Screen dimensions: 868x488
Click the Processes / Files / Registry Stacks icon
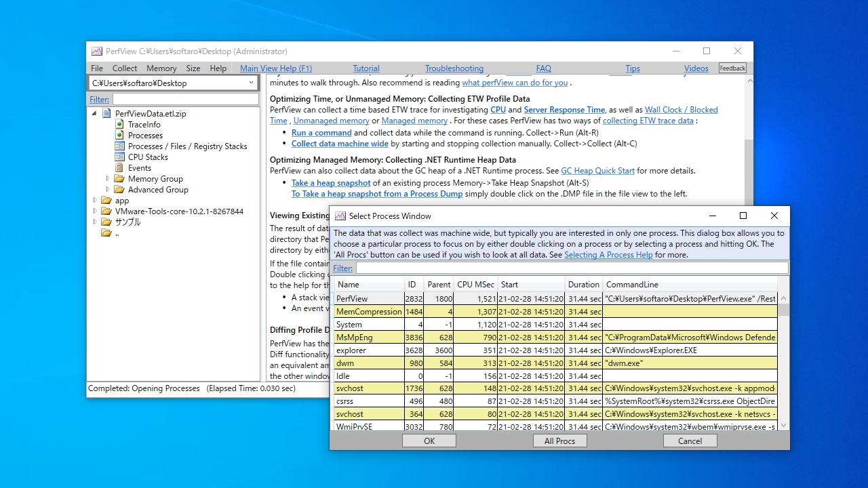pyautogui.click(x=119, y=146)
